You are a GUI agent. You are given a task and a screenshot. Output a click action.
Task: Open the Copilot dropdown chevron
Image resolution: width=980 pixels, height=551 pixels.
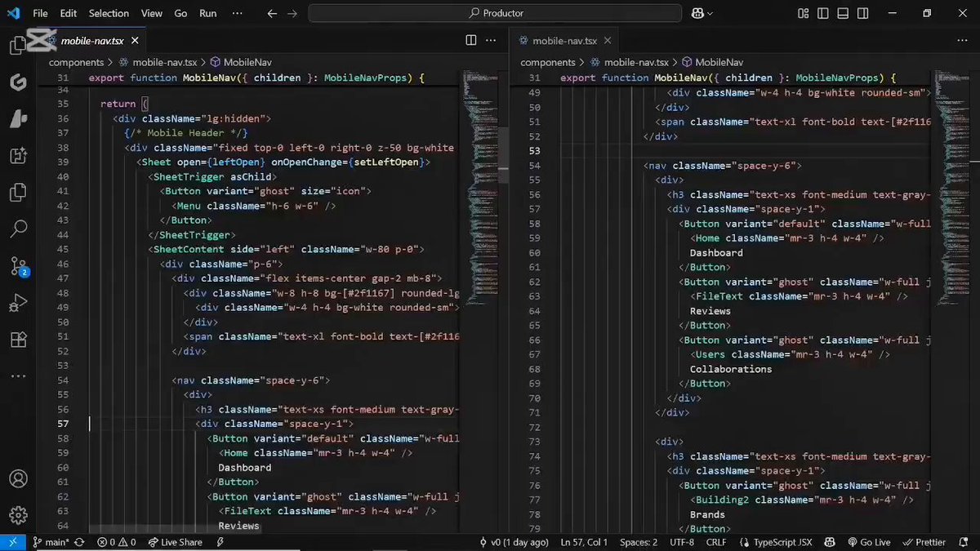coord(710,13)
